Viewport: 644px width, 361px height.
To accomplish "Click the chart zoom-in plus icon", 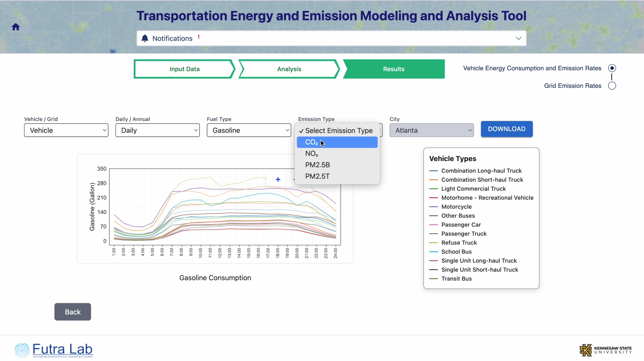I will (x=278, y=179).
